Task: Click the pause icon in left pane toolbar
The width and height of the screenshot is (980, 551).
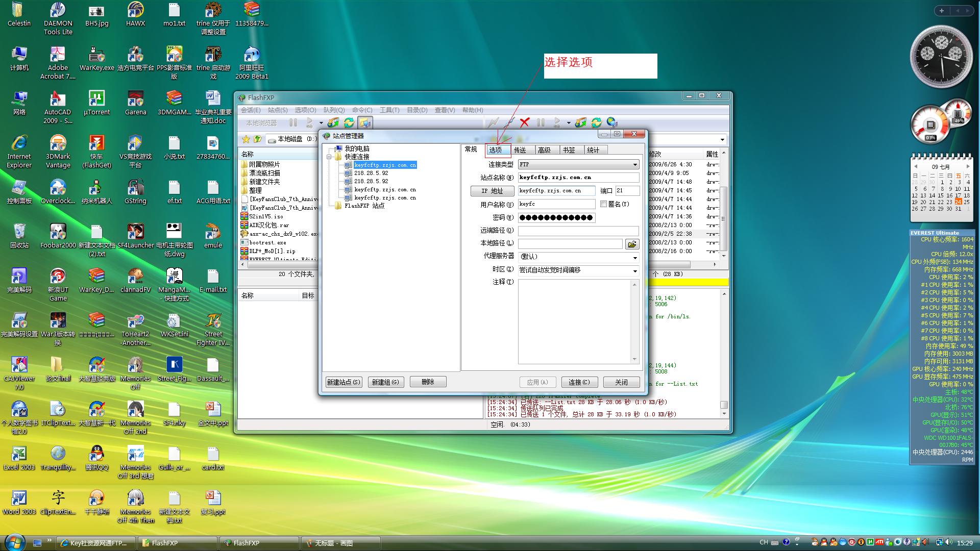Action: pyautogui.click(x=293, y=122)
